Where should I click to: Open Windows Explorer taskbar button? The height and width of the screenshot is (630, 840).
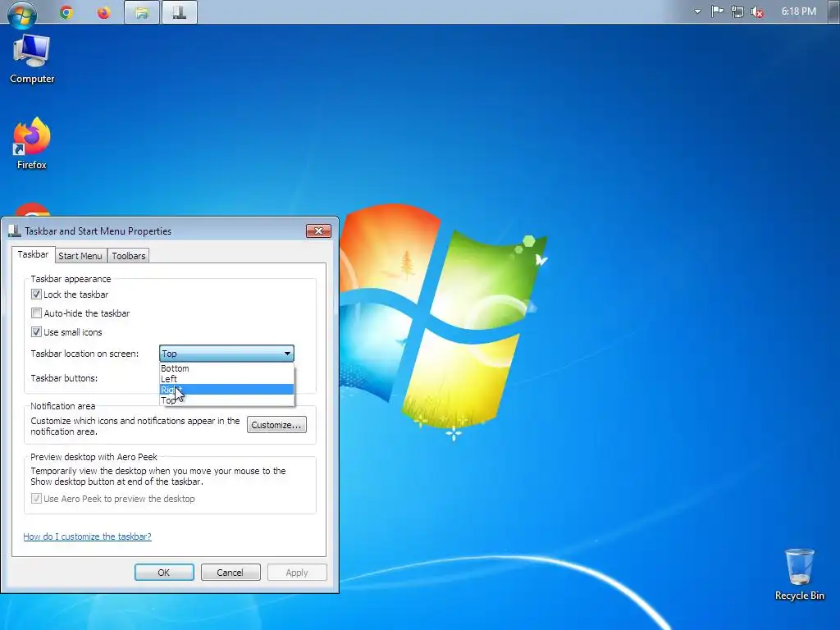[x=141, y=12]
